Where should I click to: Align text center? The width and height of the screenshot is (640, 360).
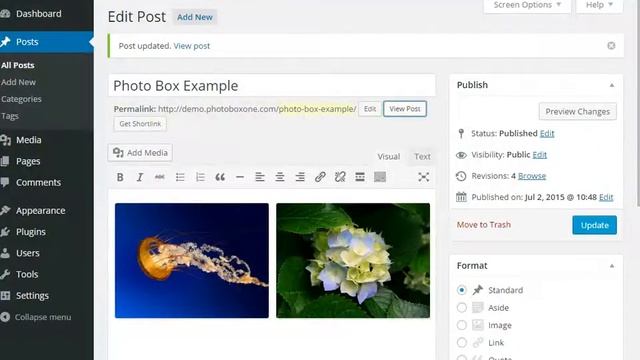(280, 177)
